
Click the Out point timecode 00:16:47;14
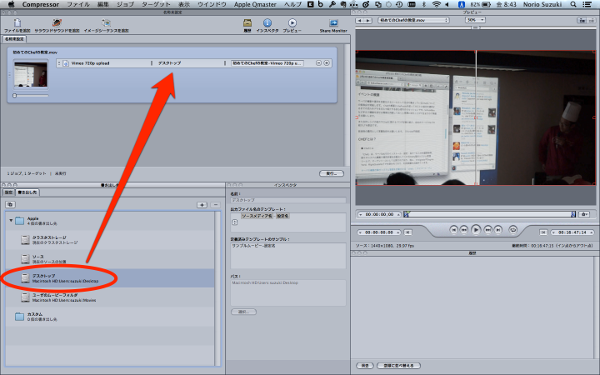pos(572,232)
